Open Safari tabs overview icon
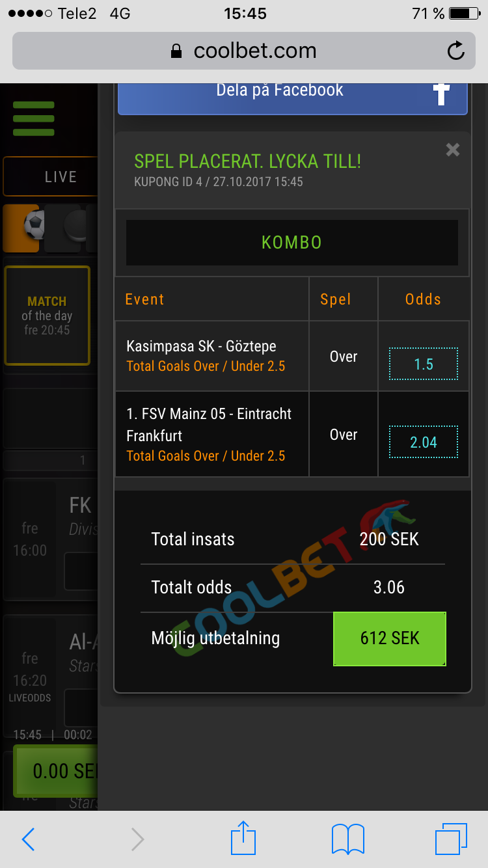 [451, 839]
